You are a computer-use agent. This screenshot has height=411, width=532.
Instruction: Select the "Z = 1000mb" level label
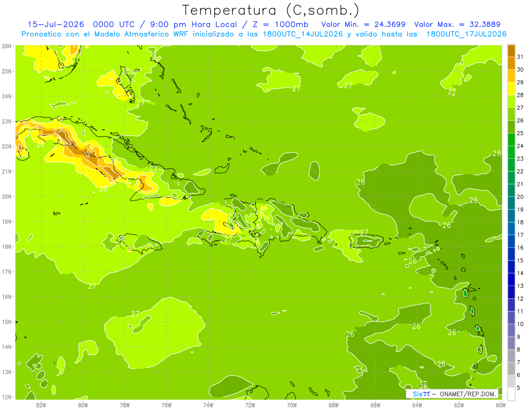click(x=281, y=24)
